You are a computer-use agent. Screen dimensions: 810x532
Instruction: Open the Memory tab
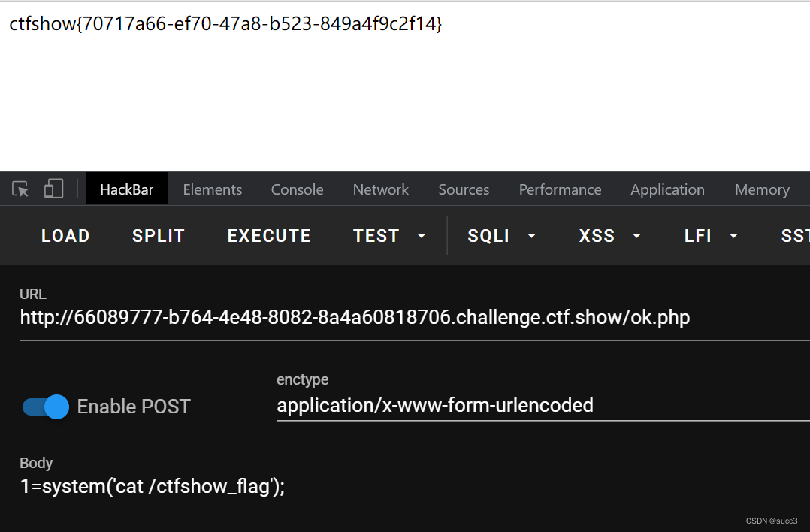click(762, 189)
